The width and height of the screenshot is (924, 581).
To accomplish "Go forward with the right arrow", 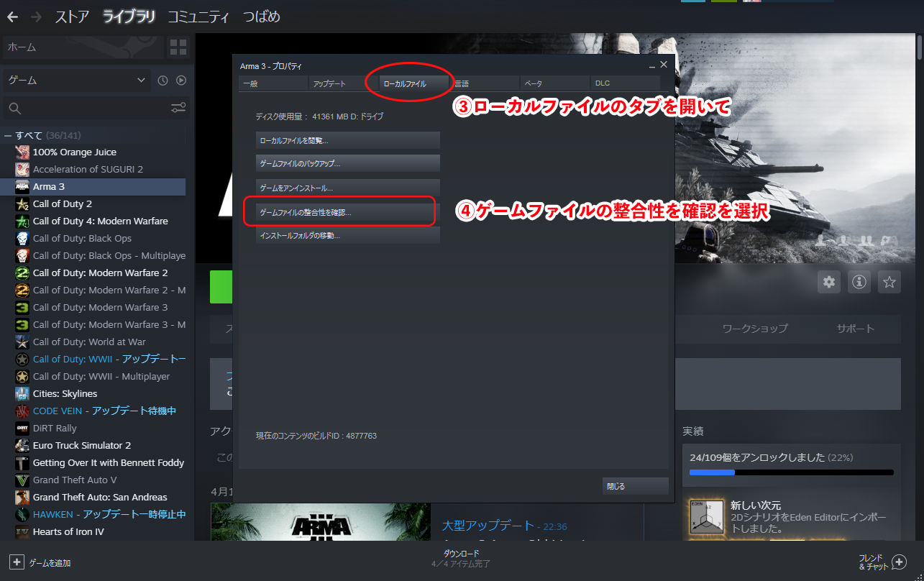I will tap(37, 17).
